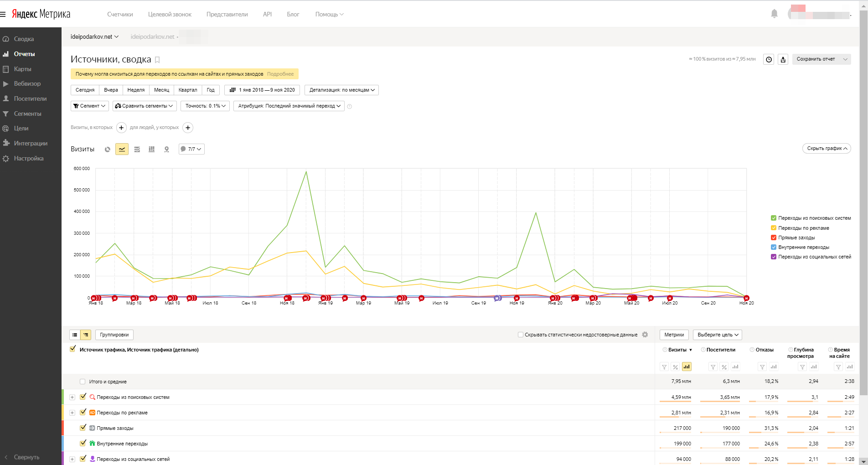Expand the Переходы из поисковых систем row
Image resolution: width=868 pixels, height=465 pixels.
tap(72, 397)
